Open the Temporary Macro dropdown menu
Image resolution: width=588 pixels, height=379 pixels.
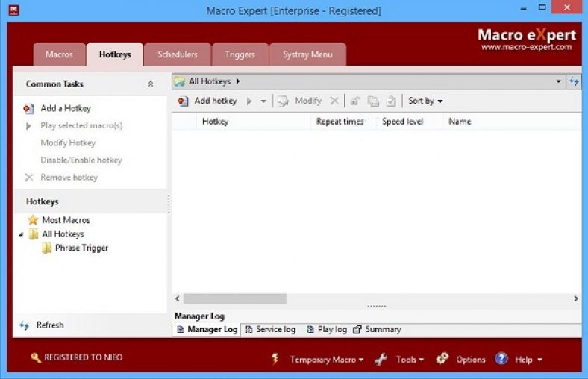pyautogui.click(x=327, y=360)
